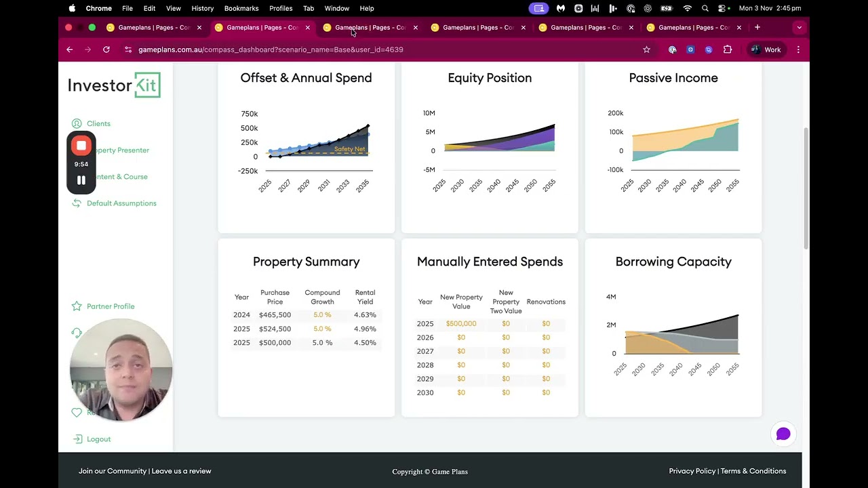Viewport: 868px width, 488px height.
Task: Click the 4.96% rental yield value
Action: tap(365, 329)
